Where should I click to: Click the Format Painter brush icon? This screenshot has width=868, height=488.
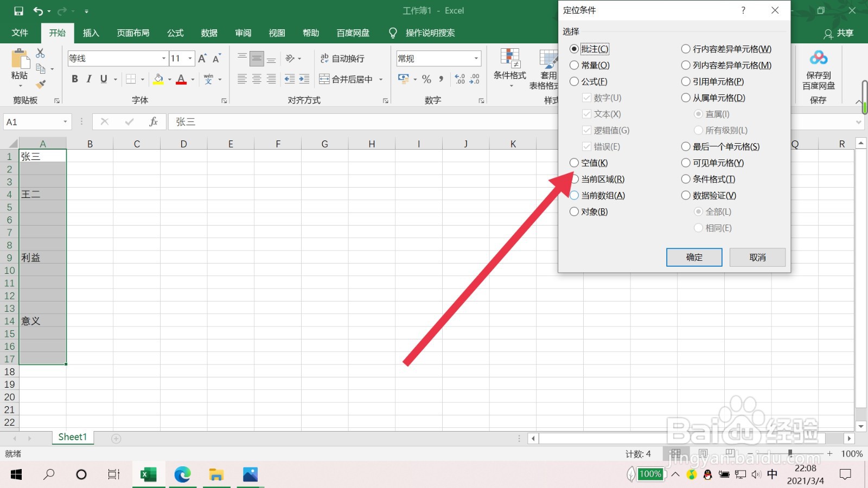point(41,84)
